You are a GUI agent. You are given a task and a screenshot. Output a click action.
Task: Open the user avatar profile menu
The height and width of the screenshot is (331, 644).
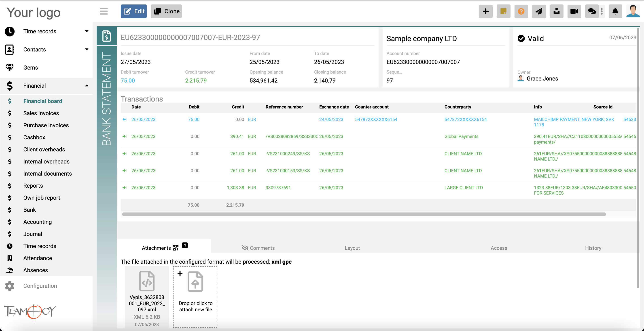point(633,11)
